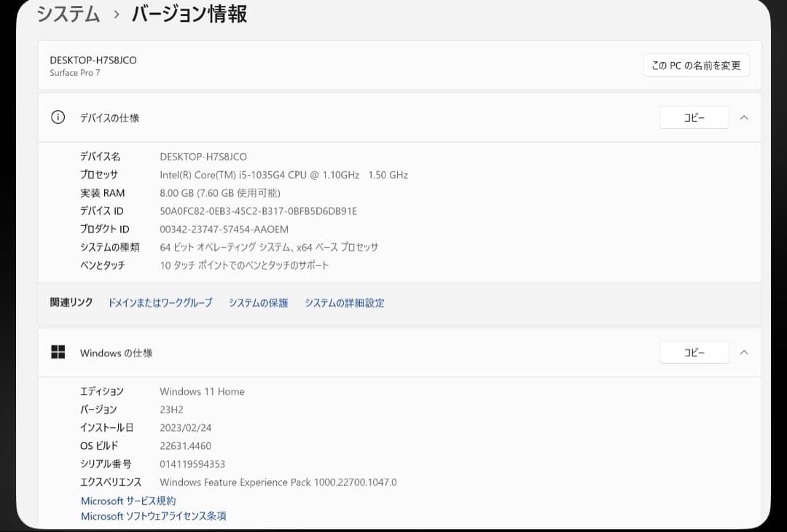
Task: Click the エディション value Windows 11 Home
Action: [x=202, y=391]
